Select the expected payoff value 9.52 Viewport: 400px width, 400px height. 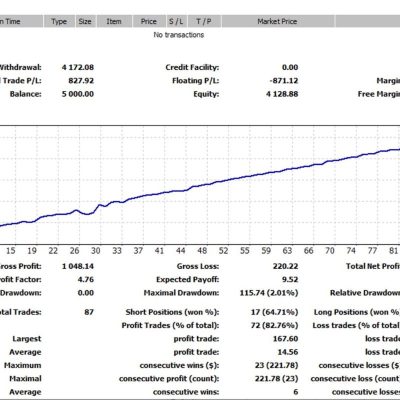(x=290, y=280)
